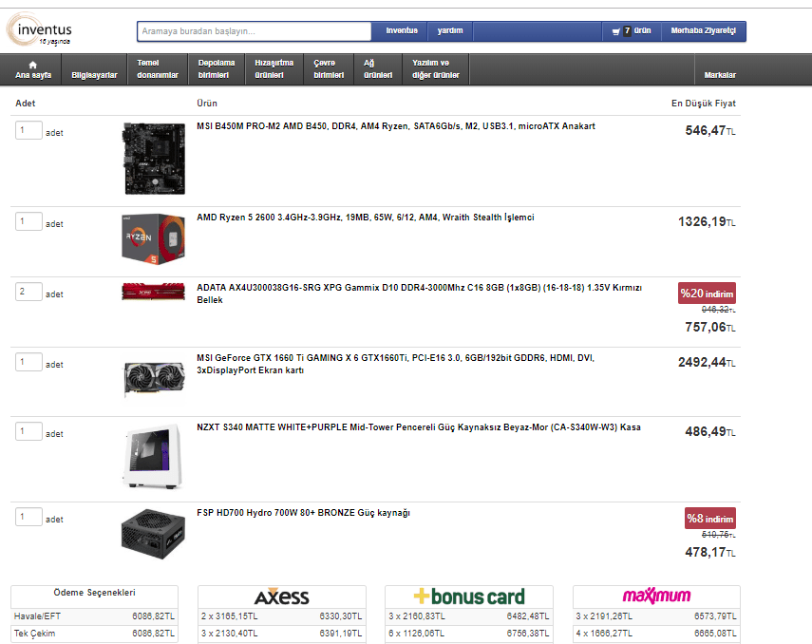Screen dimensions: 812x644
Task: Open Temel donanımlar menu
Action: [x=158, y=69]
